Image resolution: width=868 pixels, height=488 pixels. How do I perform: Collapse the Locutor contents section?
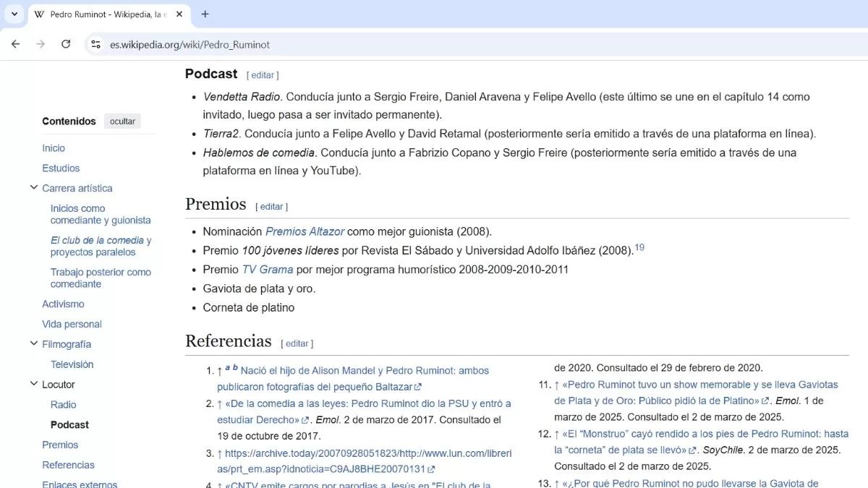pyautogui.click(x=33, y=385)
